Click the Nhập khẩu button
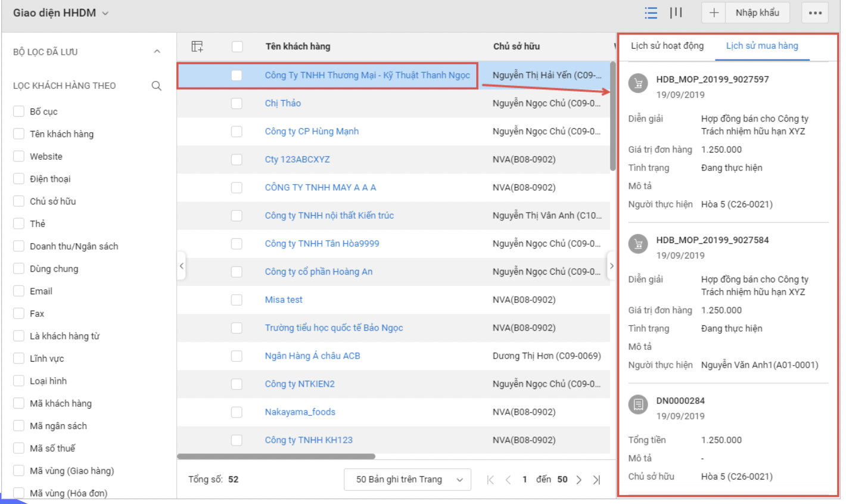 757,13
